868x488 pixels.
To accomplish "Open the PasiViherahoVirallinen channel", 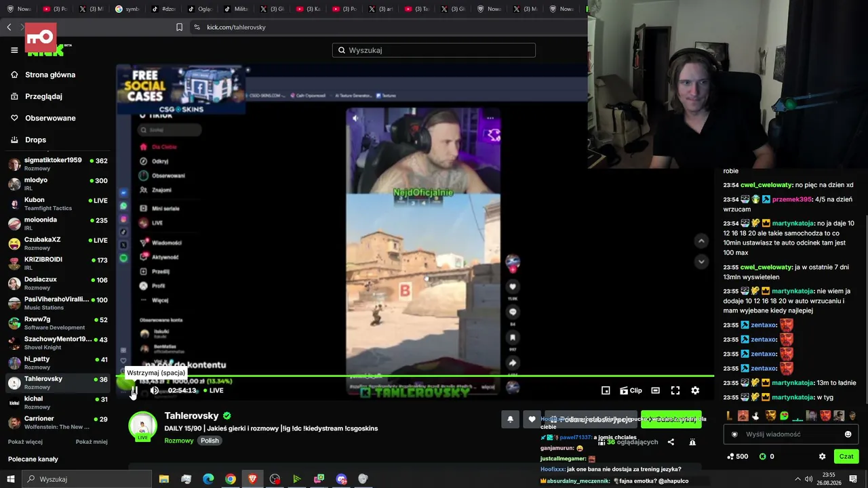I will pos(58,303).
